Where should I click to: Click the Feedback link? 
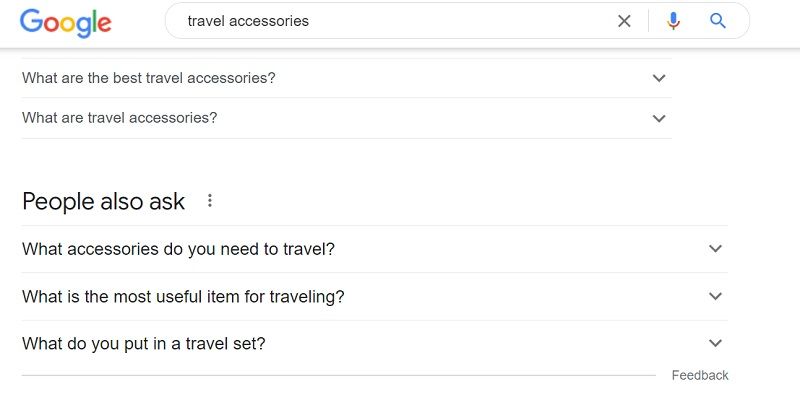(x=699, y=375)
